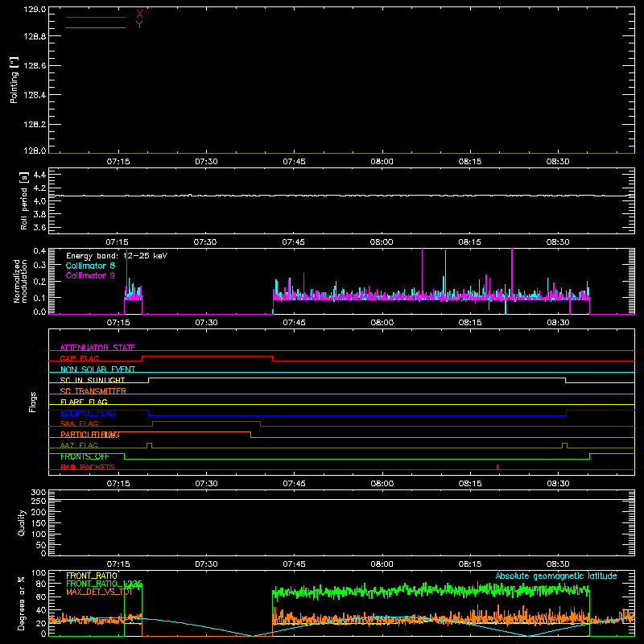Click the olive FLAG label above FRONTS_OFF

click(x=79, y=446)
